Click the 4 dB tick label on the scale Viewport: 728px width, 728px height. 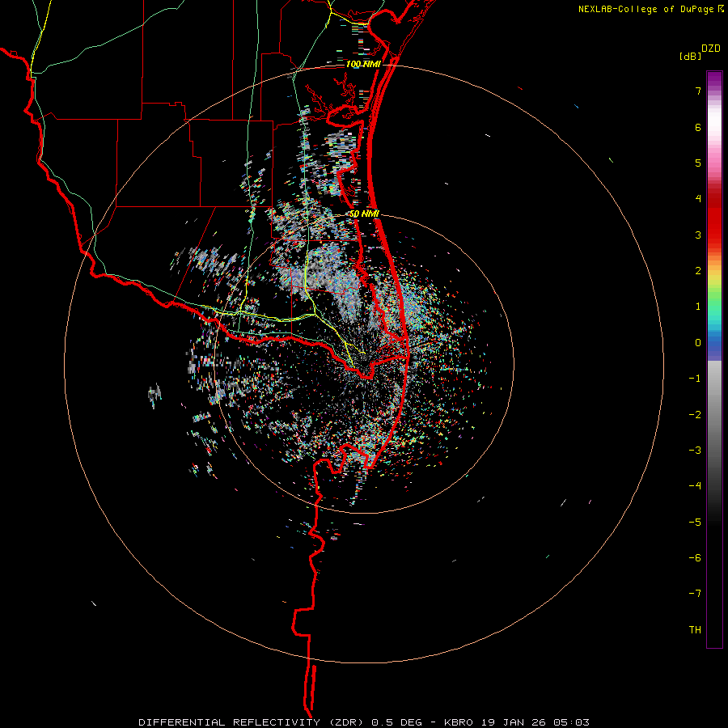pyautogui.click(x=698, y=199)
